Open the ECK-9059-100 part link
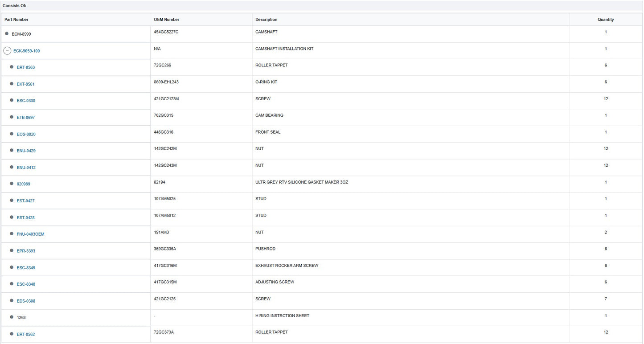This screenshot has height=344, width=644. pos(26,51)
